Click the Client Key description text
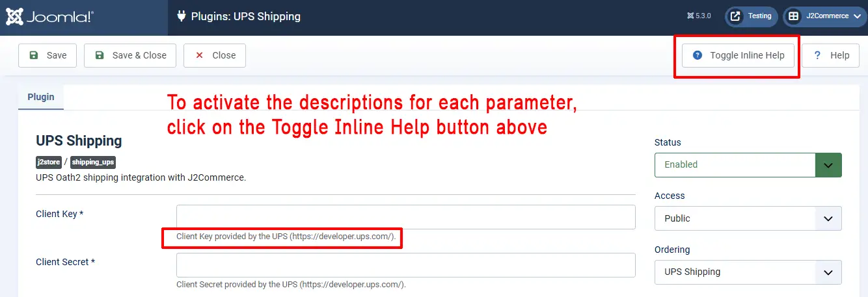This screenshot has height=297, width=868. 286,237
